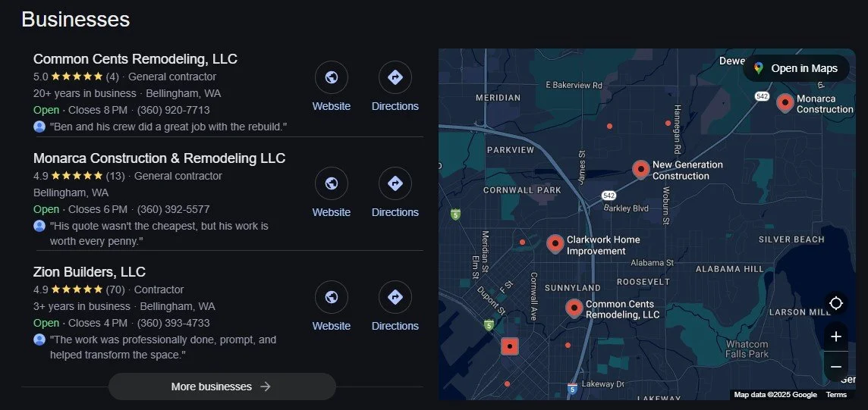Click Map data ©2025 Google text
Screen dimensions: 868x410
click(x=775, y=395)
